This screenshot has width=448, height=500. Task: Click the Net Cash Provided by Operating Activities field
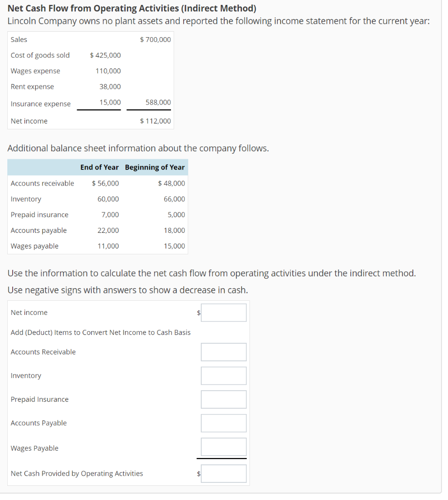(x=223, y=473)
